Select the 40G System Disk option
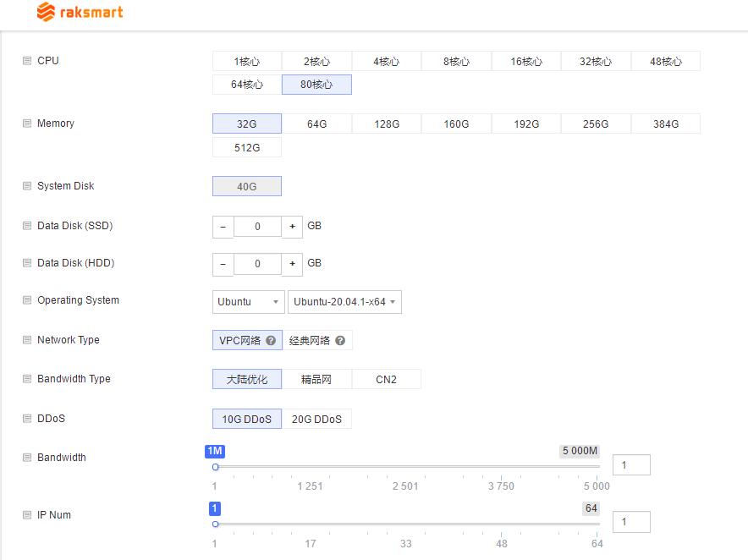Viewport: 748px width, 560px height. 246,185
